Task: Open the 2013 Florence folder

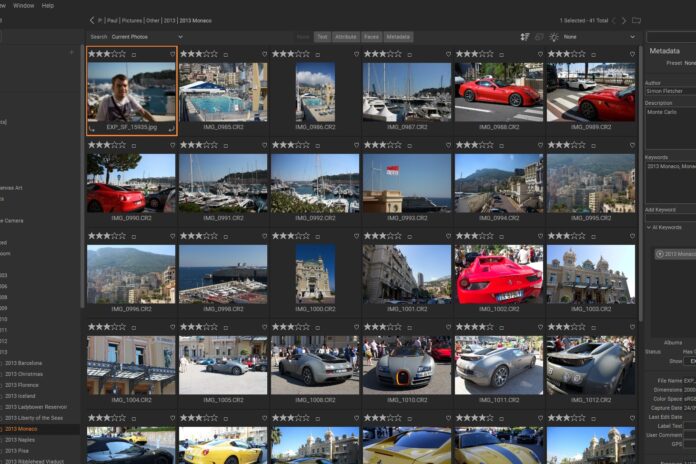Action: [x=22, y=385]
